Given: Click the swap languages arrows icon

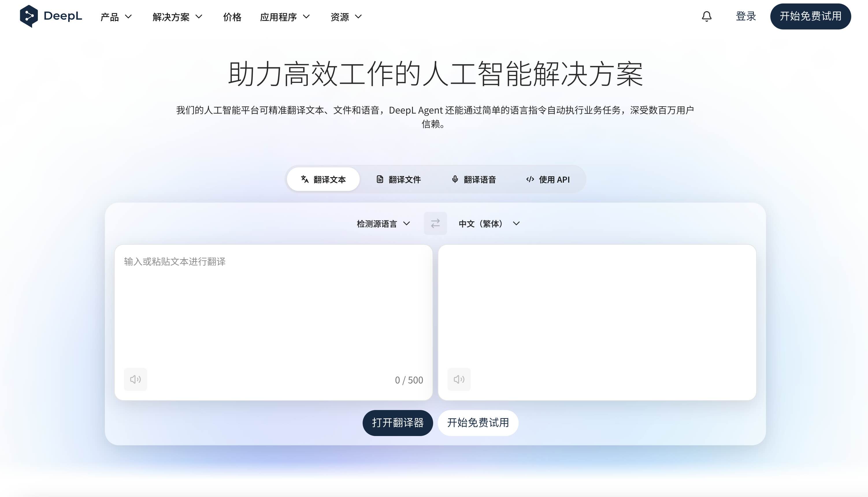Looking at the screenshot, I should (x=435, y=223).
